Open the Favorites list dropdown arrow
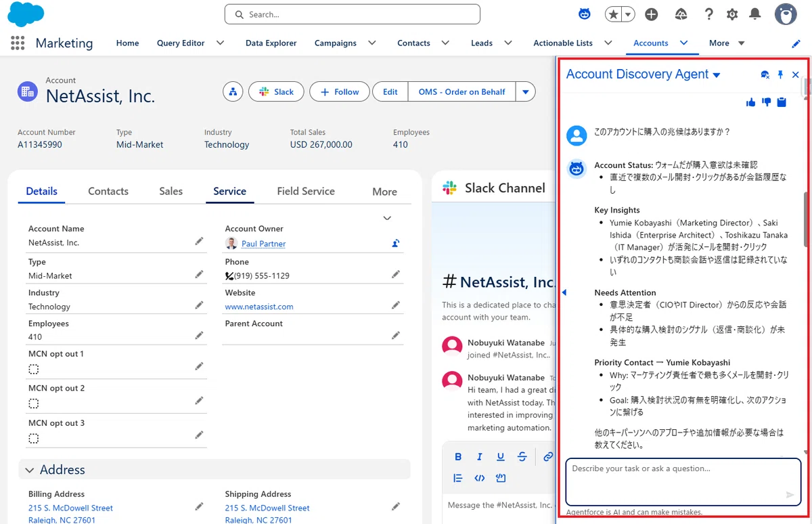The width and height of the screenshot is (812, 524). [629, 14]
